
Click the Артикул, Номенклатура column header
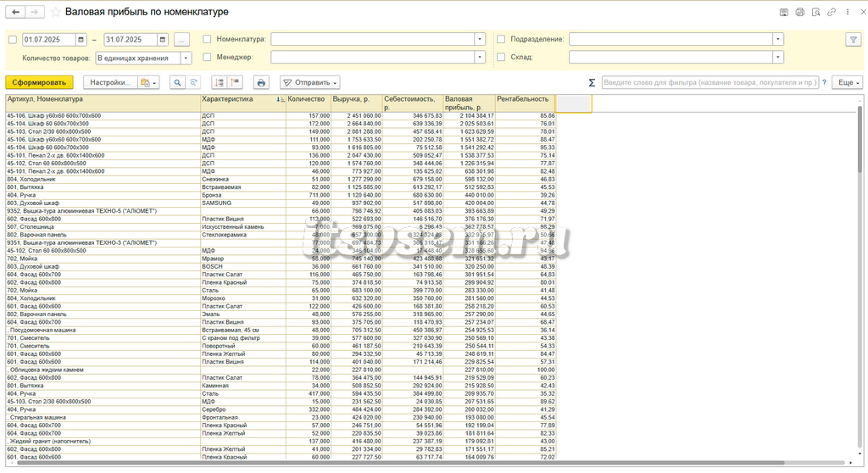(103, 103)
